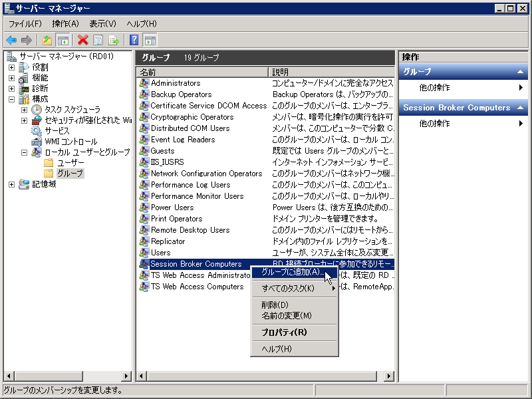
Task: Choose ヘルプ(H) in context menu
Action: pos(294,348)
